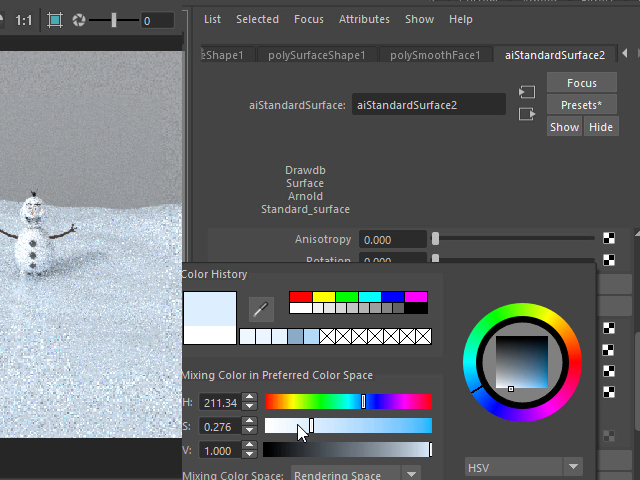Select the red swatch in the palette
The height and width of the screenshot is (480, 640).
(x=300, y=297)
